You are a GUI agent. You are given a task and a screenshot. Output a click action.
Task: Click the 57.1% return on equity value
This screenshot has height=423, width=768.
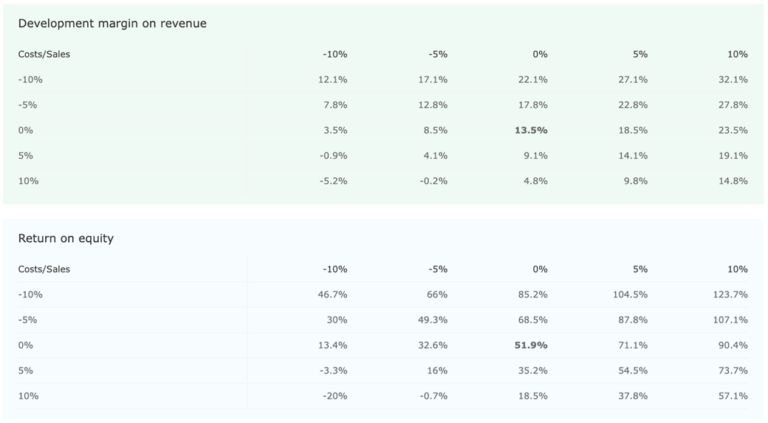(x=733, y=396)
